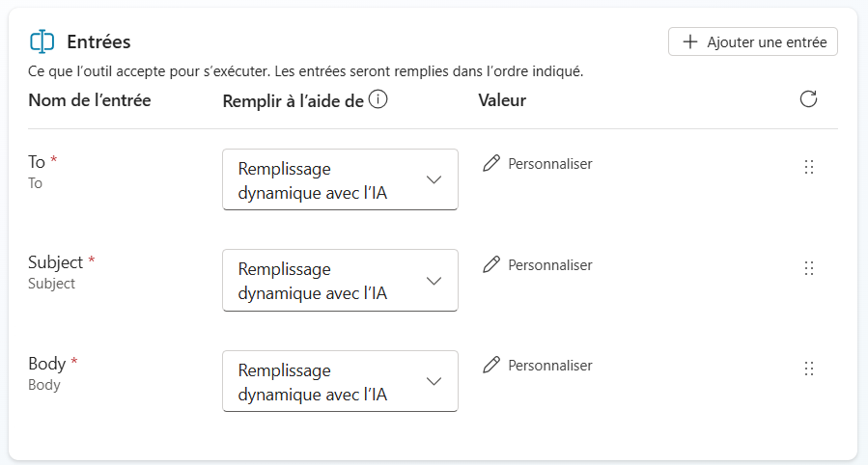Click 'Personnaliser' for the Body input
This screenshot has width=868, height=465.
point(549,366)
